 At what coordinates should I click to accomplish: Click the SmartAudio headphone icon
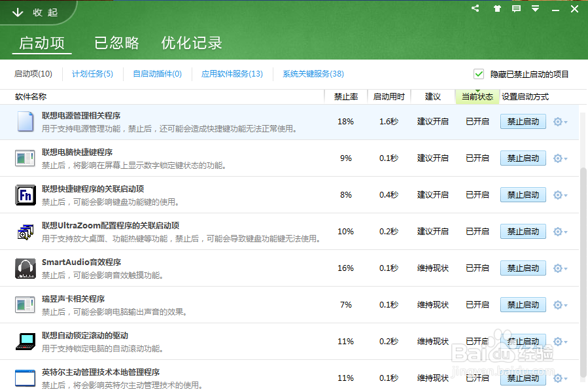(x=25, y=268)
